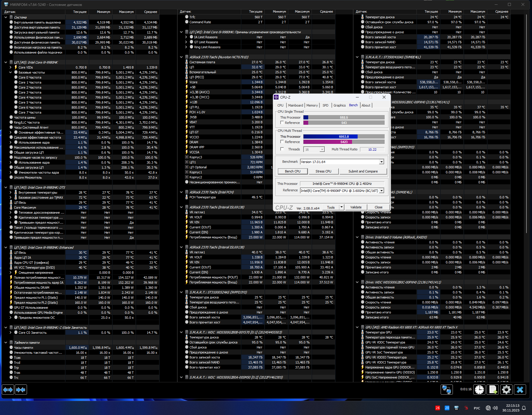The image size is (532, 415).
Task: Switch to the Mainboard tab
Action: point(296,105)
